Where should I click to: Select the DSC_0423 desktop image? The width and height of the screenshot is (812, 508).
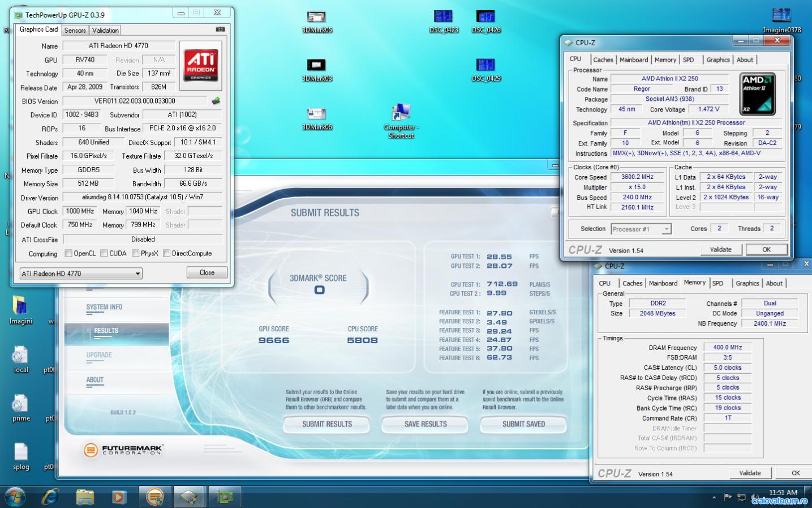(444, 22)
